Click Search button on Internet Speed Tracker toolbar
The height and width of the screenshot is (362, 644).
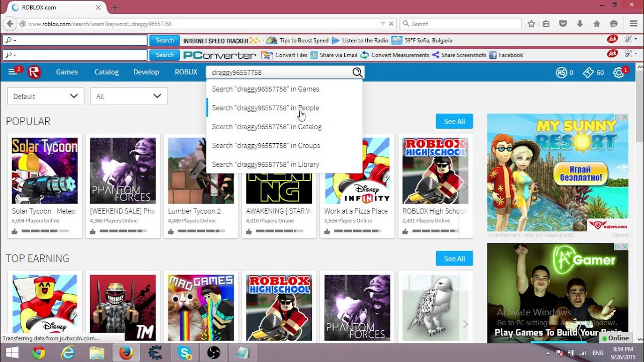coord(165,40)
